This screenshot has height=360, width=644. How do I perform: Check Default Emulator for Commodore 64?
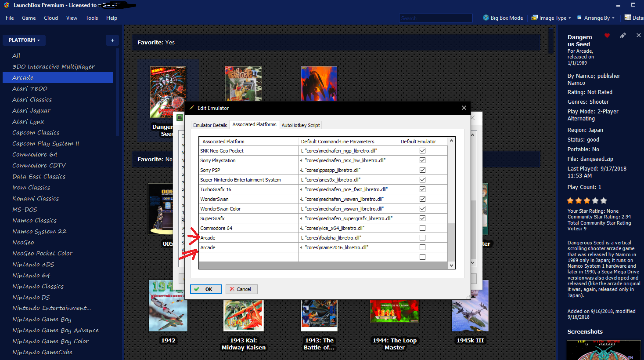(422, 228)
